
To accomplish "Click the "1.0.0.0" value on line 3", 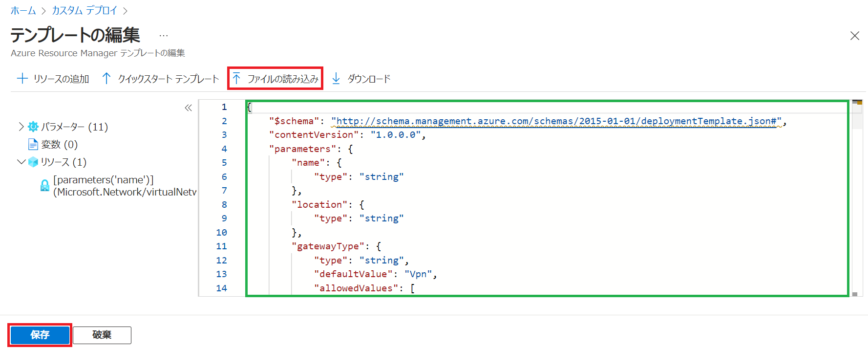I will pos(396,134).
